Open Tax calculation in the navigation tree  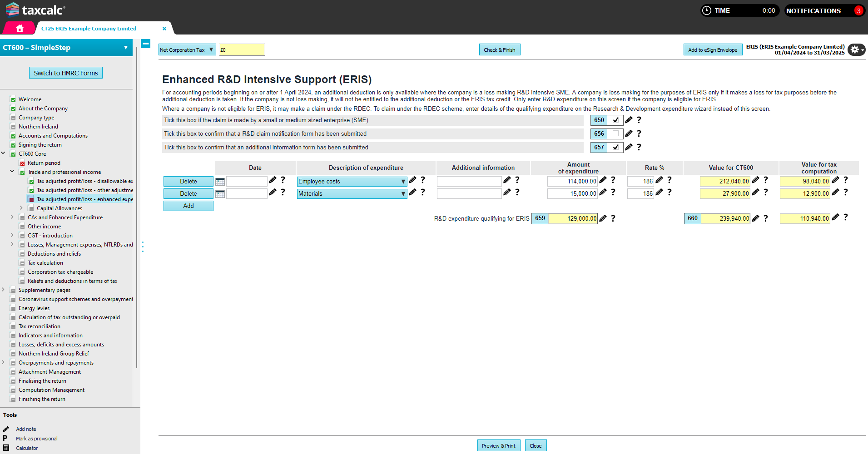click(45, 263)
